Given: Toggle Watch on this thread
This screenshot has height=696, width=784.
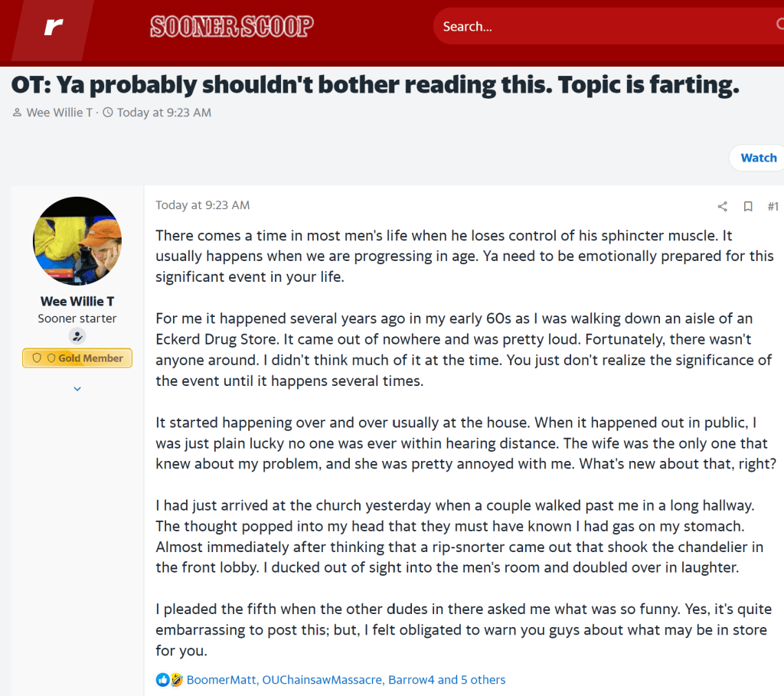Looking at the screenshot, I should coord(758,158).
